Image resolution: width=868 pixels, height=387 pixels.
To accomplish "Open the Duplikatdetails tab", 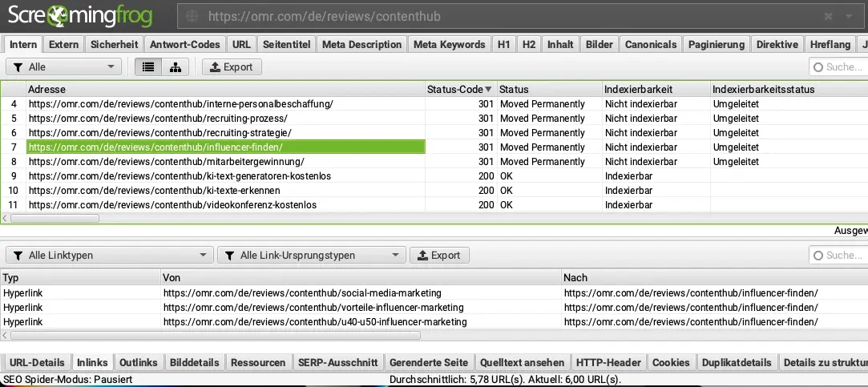I will click(x=737, y=363).
